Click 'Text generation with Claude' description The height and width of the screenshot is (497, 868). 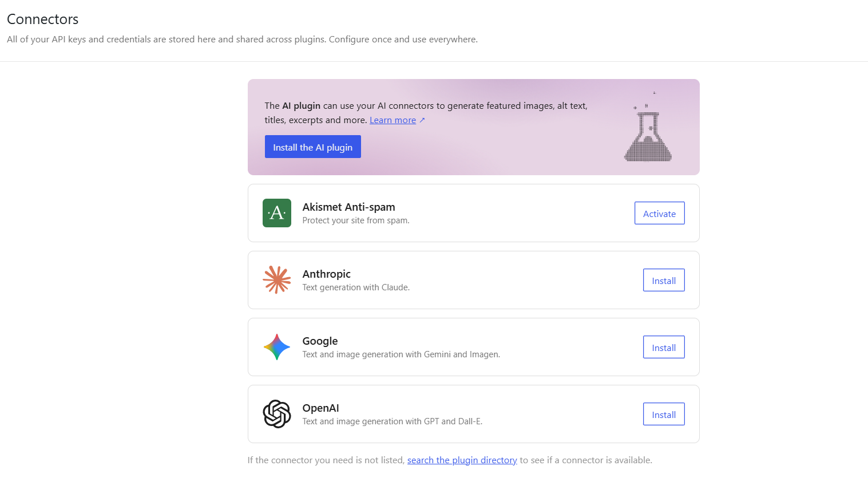[356, 287]
